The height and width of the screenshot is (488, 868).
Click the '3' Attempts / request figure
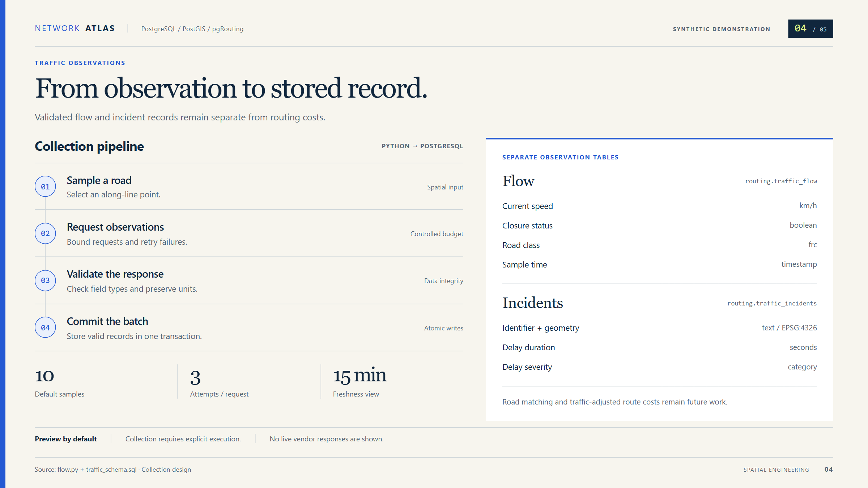(x=195, y=377)
